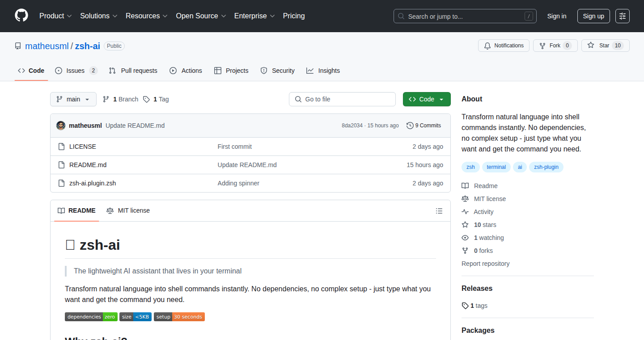644x340 pixels.
Task: Focus the Search or jump to field
Action: (x=465, y=16)
